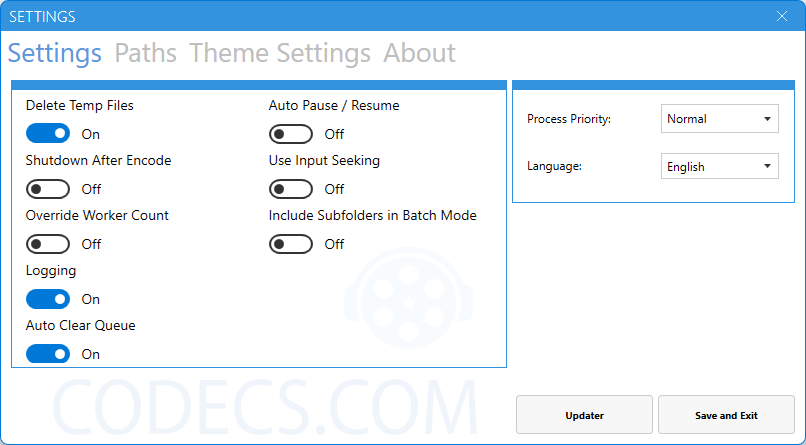Switch to the Paths tab

pos(145,52)
